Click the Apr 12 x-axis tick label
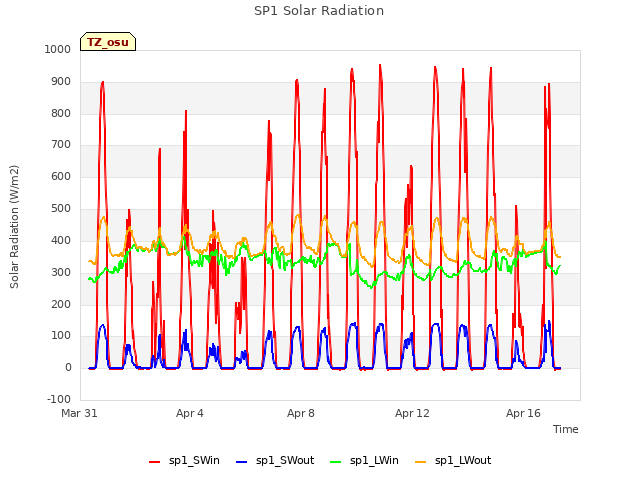640x480 pixels. pos(412,413)
